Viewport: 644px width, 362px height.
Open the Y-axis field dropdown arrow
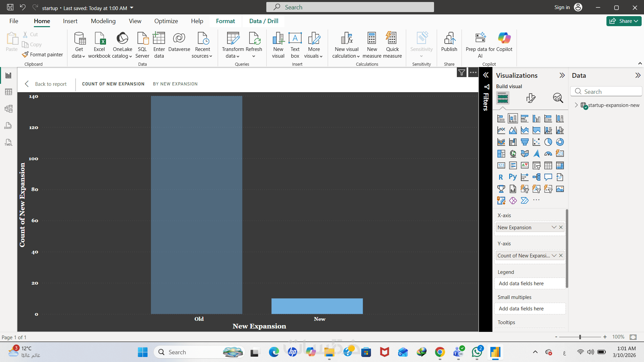(x=554, y=255)
